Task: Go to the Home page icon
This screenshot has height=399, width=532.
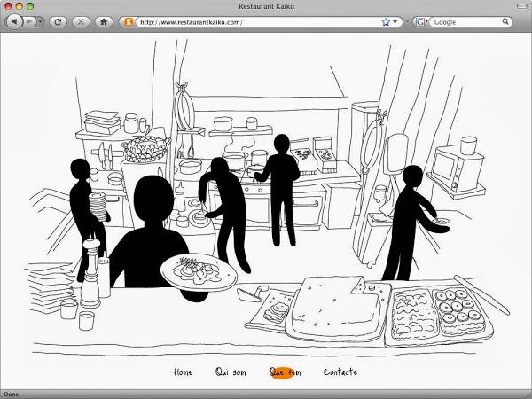Action: coord(104,22)
